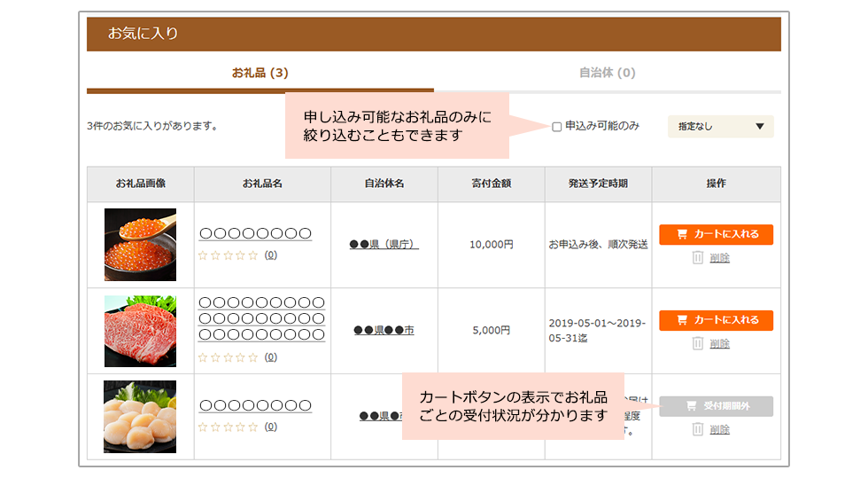Click the 5,000円 donation amount
Viewport: 868px width, 478px height.
492,330
